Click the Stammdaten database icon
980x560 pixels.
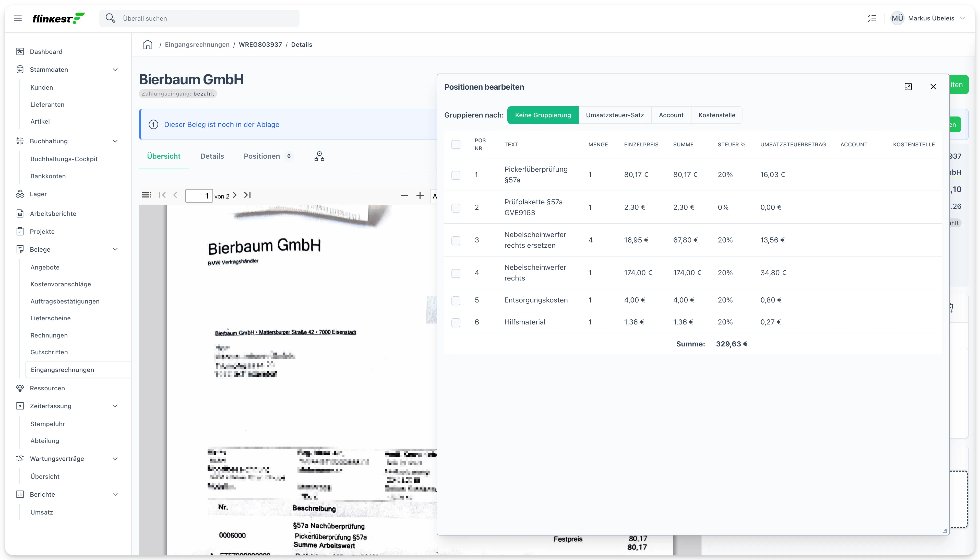pyautogui.click(x=20, y=69)
